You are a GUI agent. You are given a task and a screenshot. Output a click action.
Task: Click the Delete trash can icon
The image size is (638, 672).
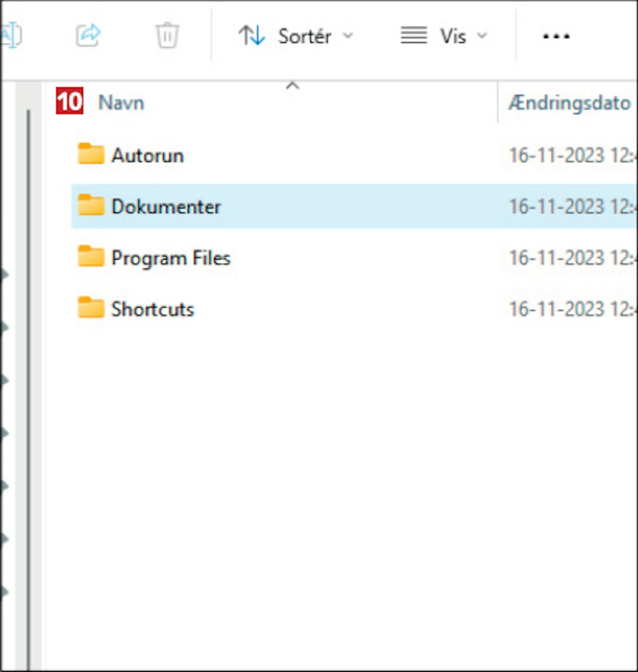coord(167,35)
